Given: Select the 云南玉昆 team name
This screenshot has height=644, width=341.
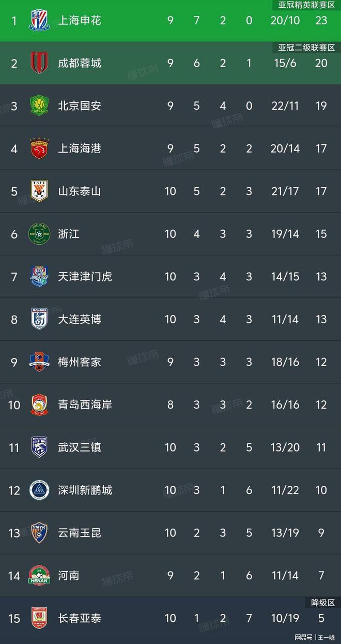Looking at the screenshot, I should coord(80,533).
